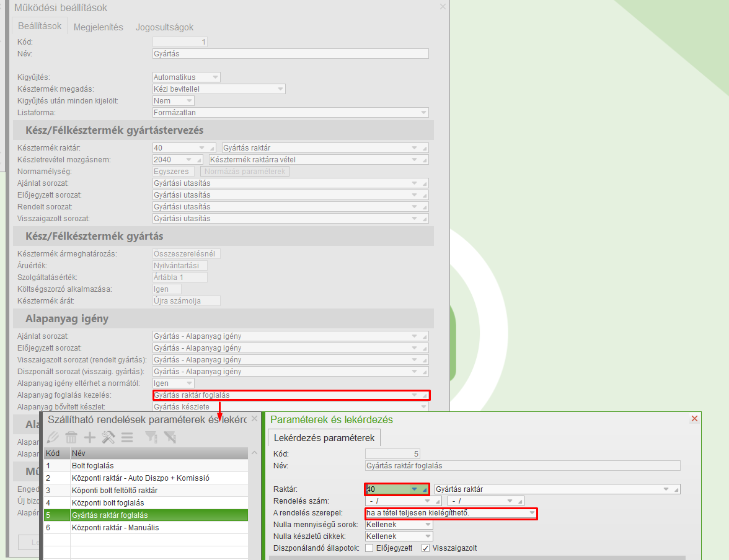Open the Diszponált sorozat Alapanyag igény dropdown

point(414,371)
